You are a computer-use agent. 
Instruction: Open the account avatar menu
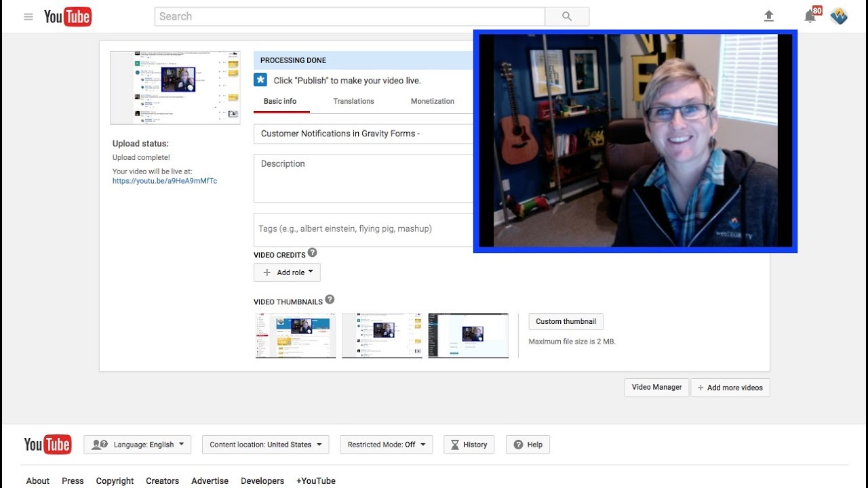pos(839,16)
